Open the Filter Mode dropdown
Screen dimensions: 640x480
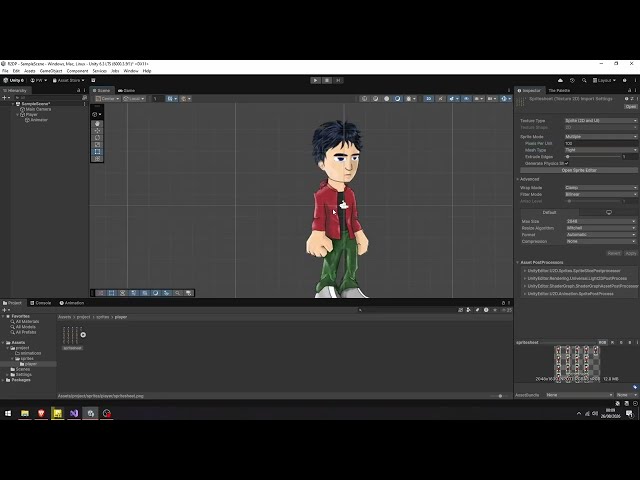[x=600, y=194]
